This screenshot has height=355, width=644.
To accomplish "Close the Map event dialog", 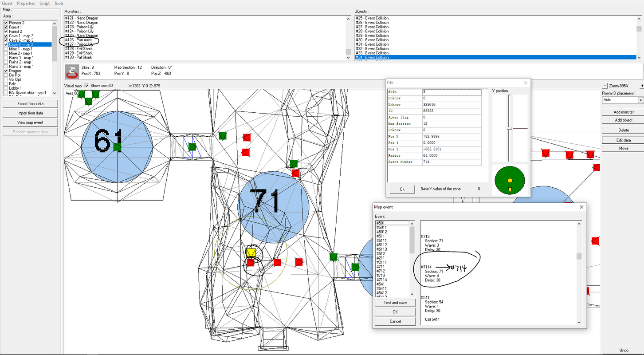I will point(581,207).
